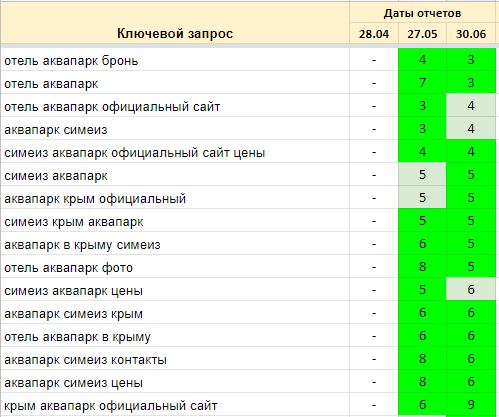
Task: Click the green cell with value 7
Action: pos(422,82)
